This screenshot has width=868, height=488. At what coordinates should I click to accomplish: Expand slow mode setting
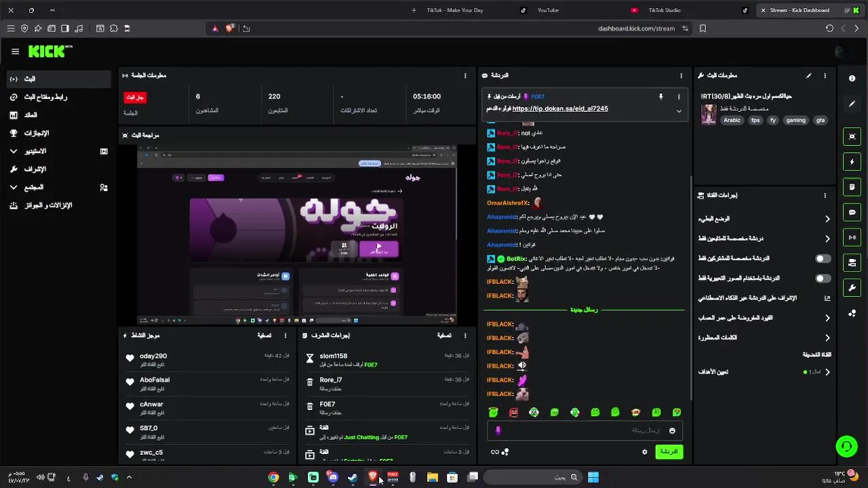[x=764, y=219]
